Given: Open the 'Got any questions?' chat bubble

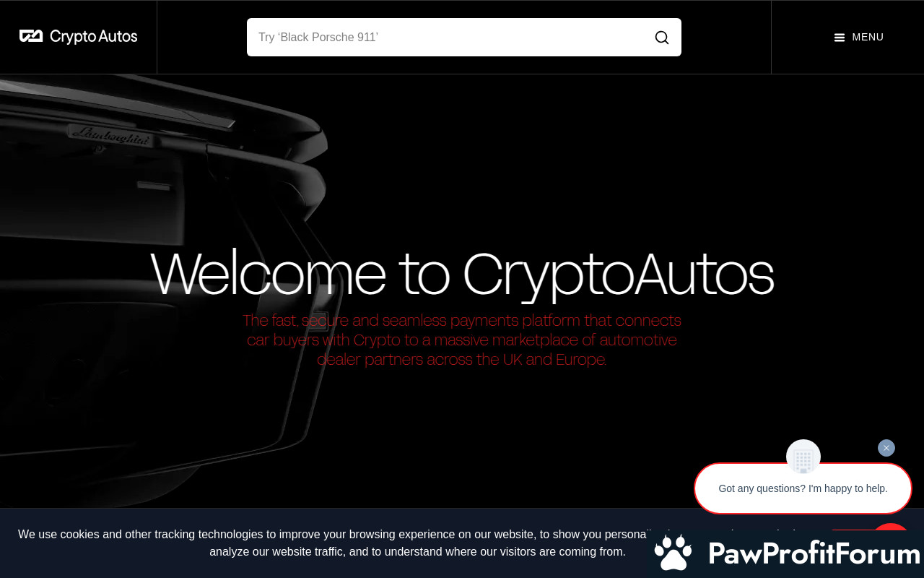Looking at the screenshot, I should [x=803, y=488].
